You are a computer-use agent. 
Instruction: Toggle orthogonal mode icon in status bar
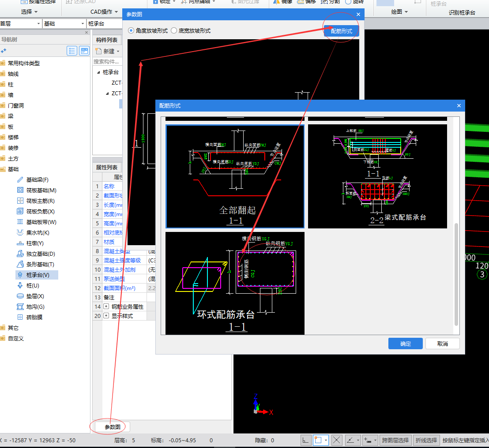click(305, 440)
